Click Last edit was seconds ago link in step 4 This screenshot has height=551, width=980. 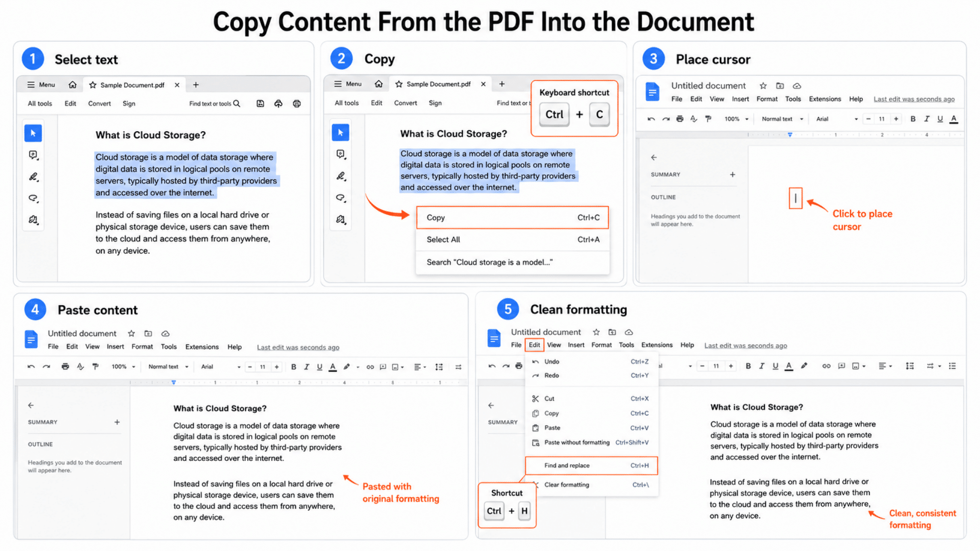(x=298, y=347)
